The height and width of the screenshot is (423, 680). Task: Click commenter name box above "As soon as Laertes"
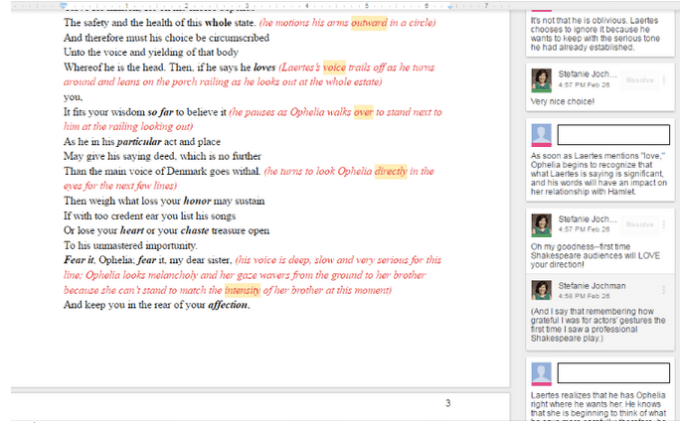612,135
